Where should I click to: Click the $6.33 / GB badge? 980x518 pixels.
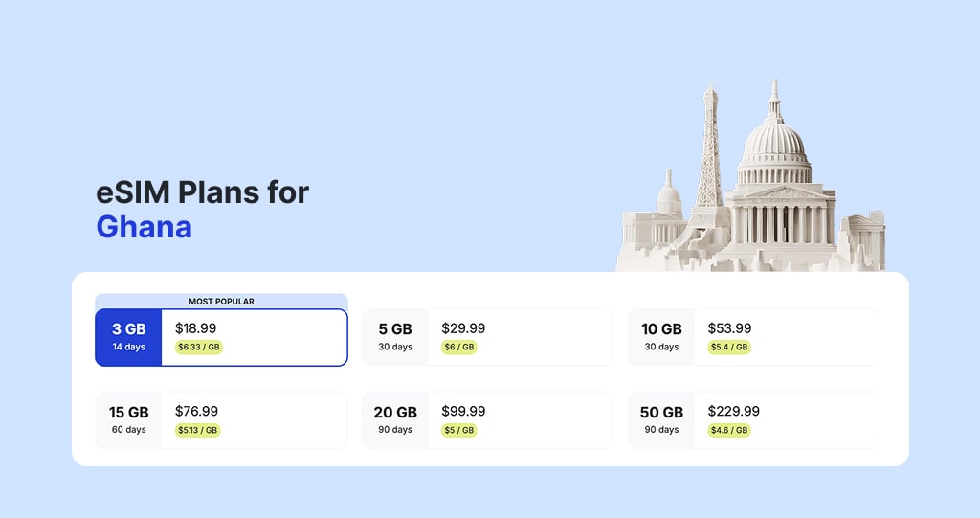199,347
